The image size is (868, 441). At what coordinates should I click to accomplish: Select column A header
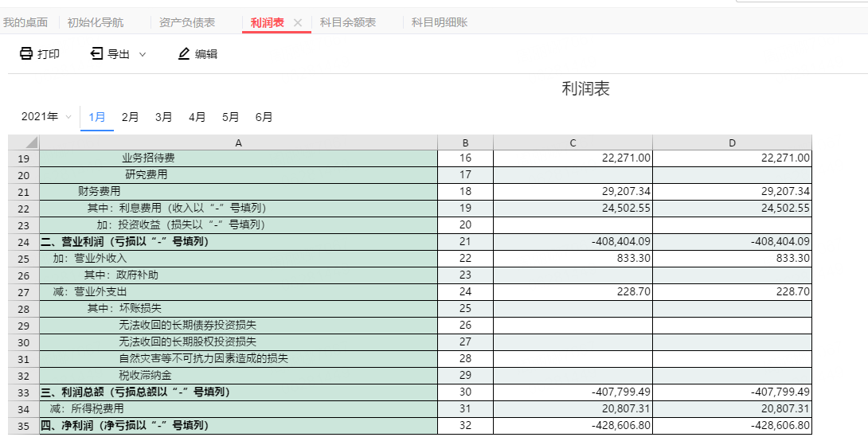tap(239, 142)
